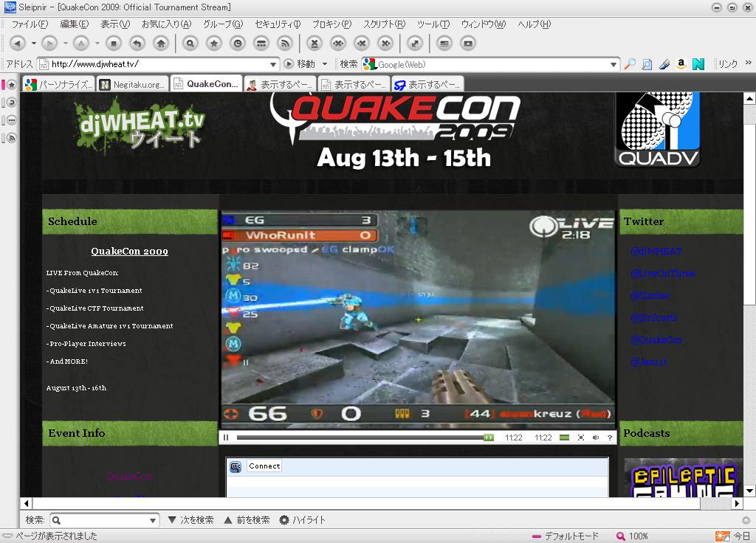
Task: Click the djWHEAT.tv logo
Action: coord(140,126)
